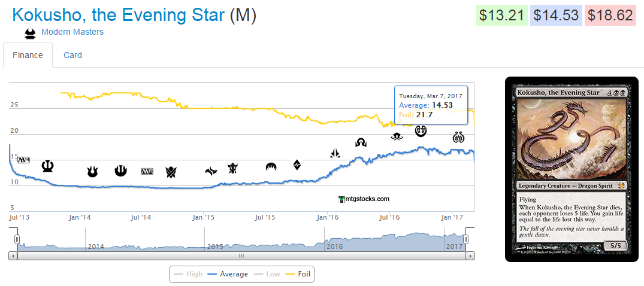Toggle the Average series in legend
This screenshot has height=286, width=644.
click(x=228, y=273)
